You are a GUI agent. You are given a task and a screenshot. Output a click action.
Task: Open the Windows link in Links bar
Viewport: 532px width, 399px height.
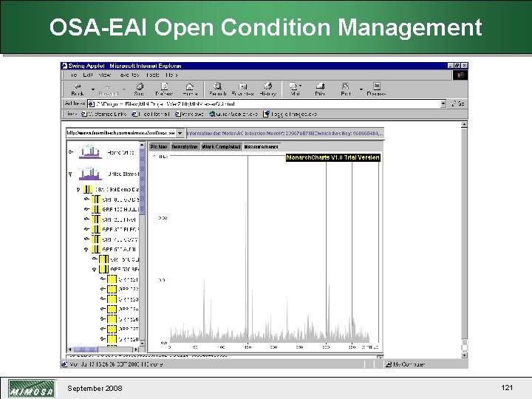click(x=189, y=114)
